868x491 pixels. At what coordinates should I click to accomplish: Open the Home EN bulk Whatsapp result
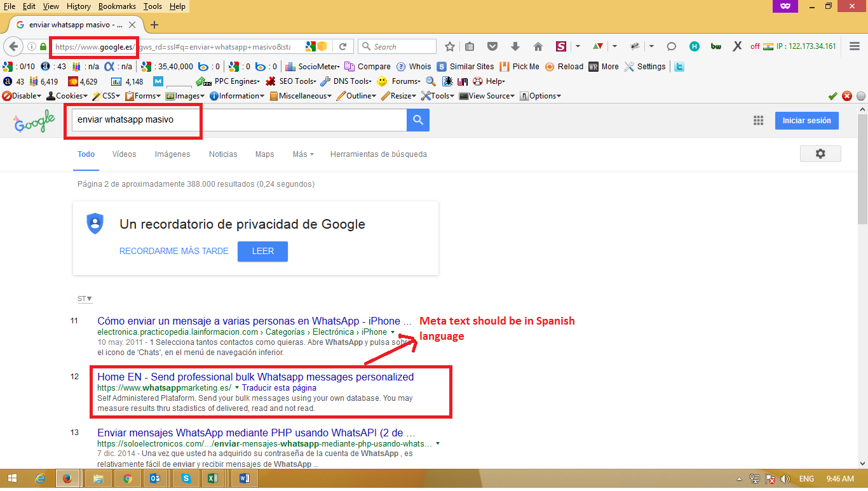point(255,377)
